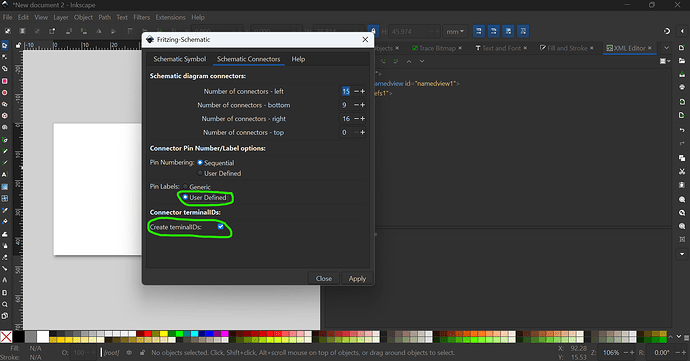The image size is (690, 361).
Task: Switch to the Text and Font tab
Action: point(501,48)
